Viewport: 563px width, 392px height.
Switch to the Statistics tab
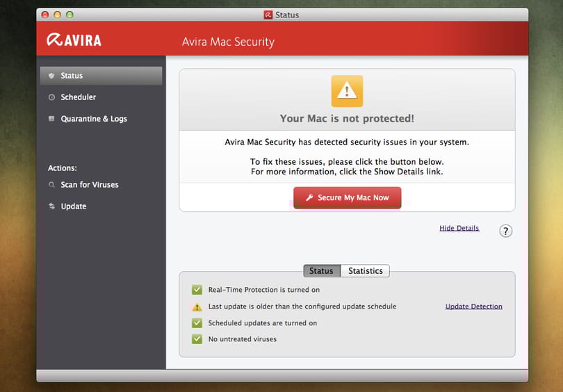[365, 270]
